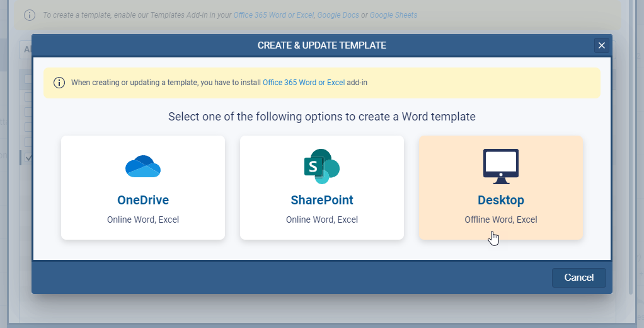Follow the background banner's Office 365 Word or Excel link
This screenshot has width=644, height=328.
click(273, 15)
